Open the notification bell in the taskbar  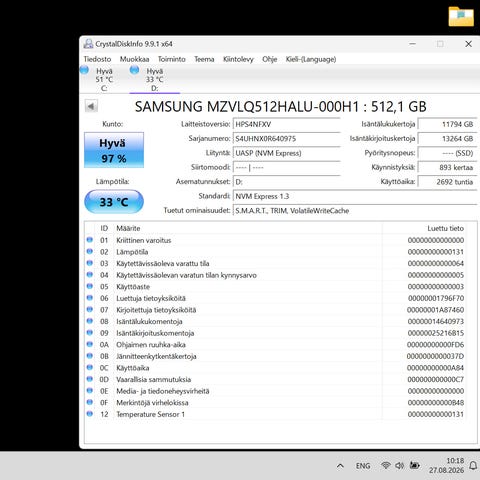(x=473, y=466)
